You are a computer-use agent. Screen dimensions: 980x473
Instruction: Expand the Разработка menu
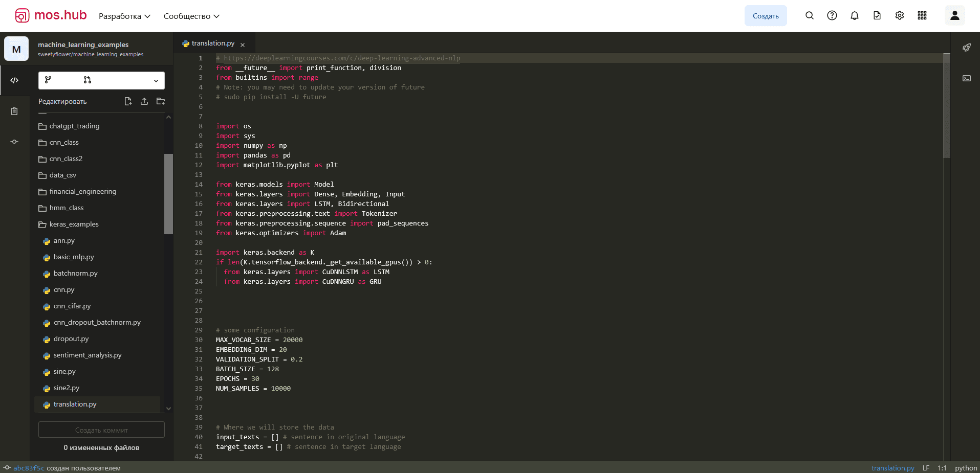[x=124, y=16]
